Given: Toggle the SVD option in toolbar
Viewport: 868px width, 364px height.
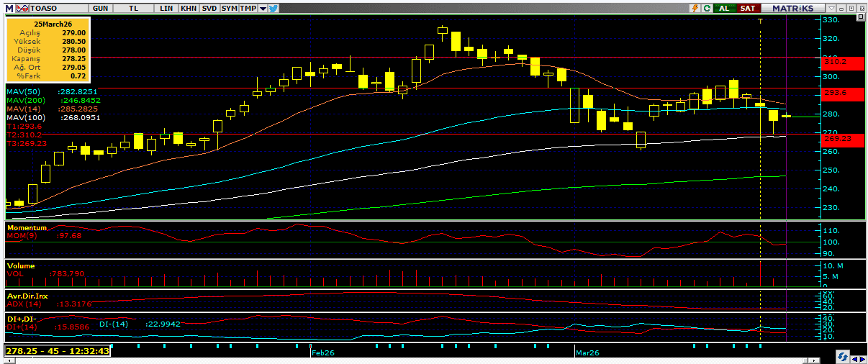Looking at the screenshot, I should tap(209, 8).
